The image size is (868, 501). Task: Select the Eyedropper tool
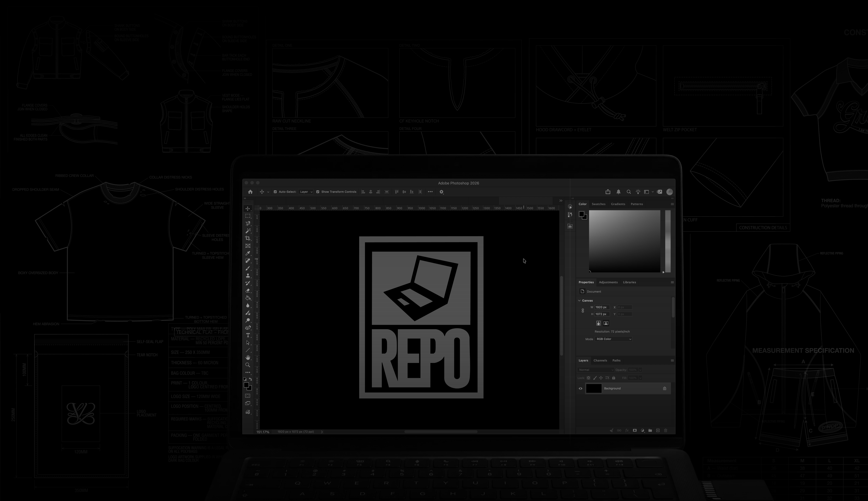[248, 253]
